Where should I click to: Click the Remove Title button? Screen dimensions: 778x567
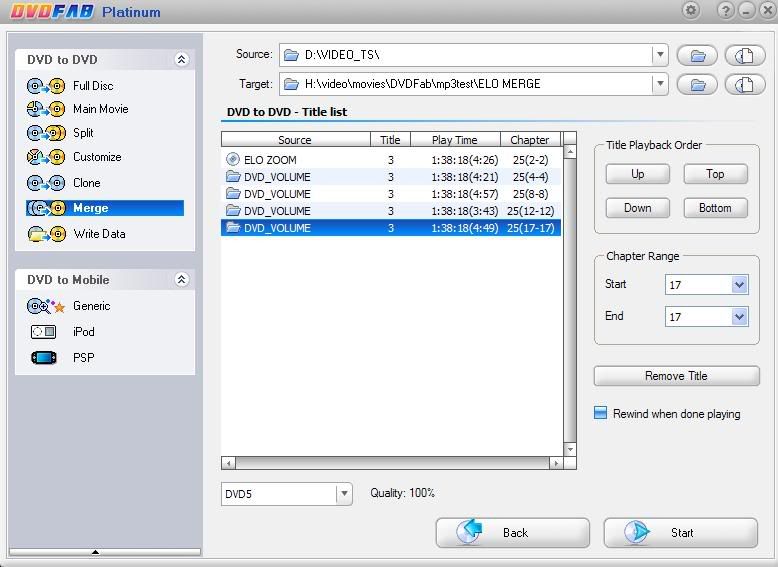click(x=676, y=376)
